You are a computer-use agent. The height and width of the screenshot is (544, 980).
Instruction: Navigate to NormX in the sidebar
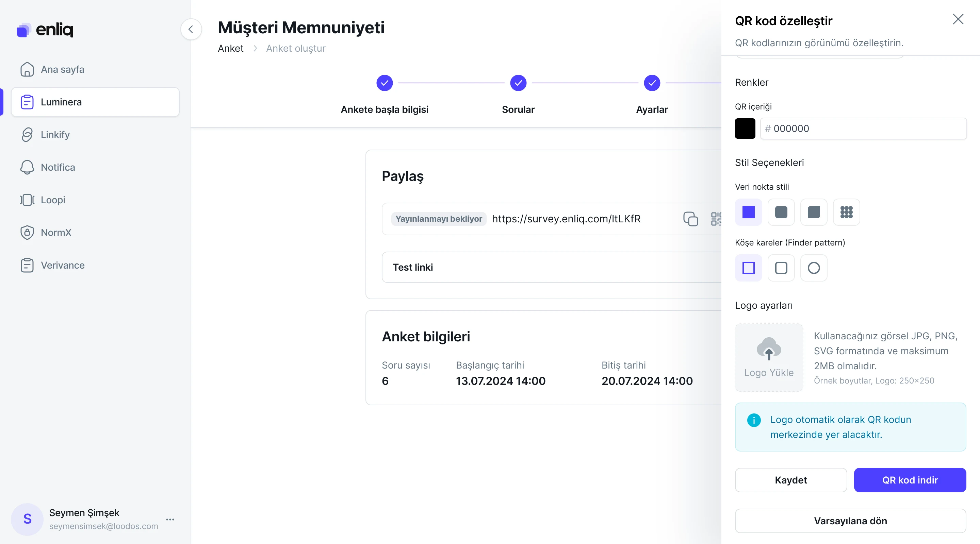pos(95,233)
